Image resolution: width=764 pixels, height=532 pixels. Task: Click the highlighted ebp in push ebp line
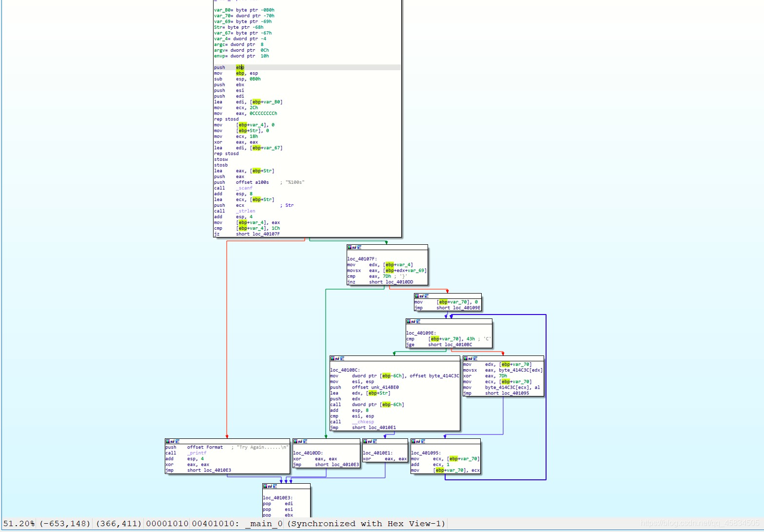(240, 67)
